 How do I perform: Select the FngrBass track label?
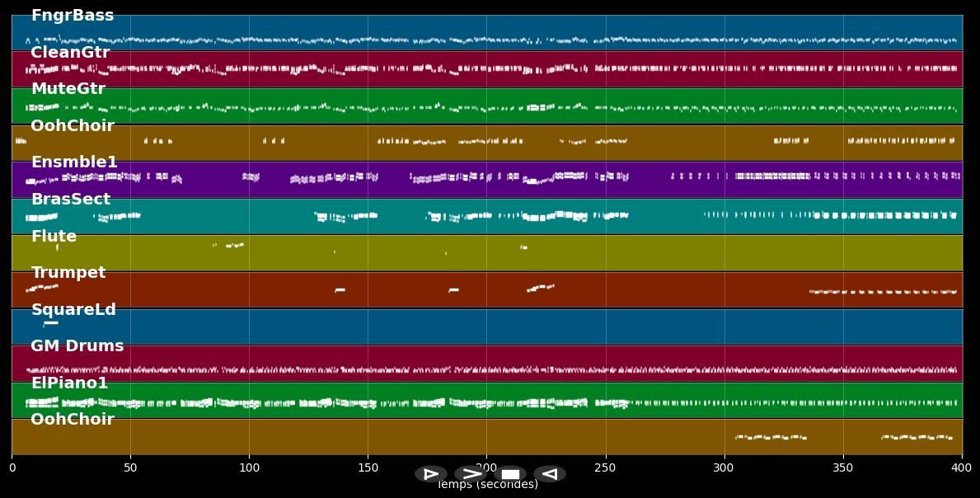(73, 16)
